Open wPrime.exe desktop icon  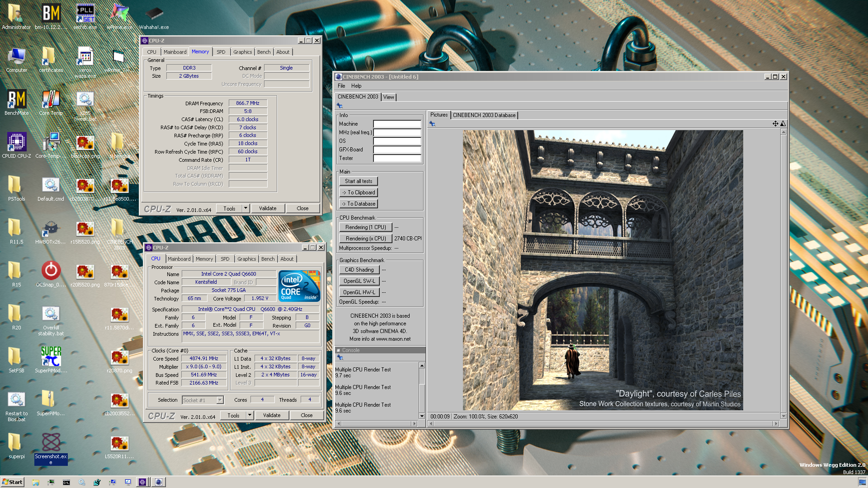pyautogui.click(x=119, y=16)
